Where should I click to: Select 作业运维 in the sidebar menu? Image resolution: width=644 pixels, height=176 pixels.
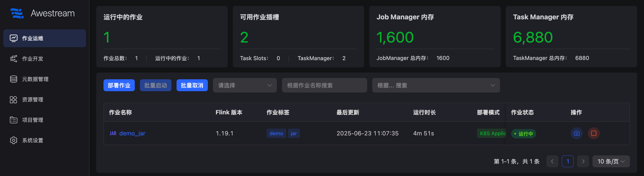tap(45, 38)
